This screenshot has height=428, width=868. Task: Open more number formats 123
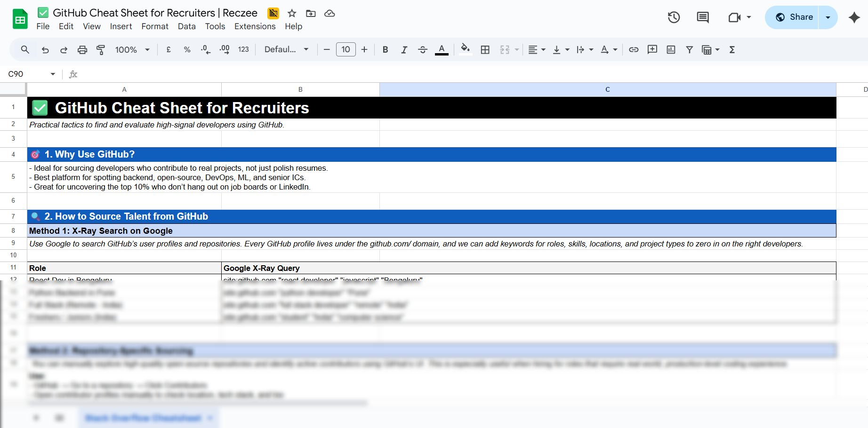click(243, 49)
